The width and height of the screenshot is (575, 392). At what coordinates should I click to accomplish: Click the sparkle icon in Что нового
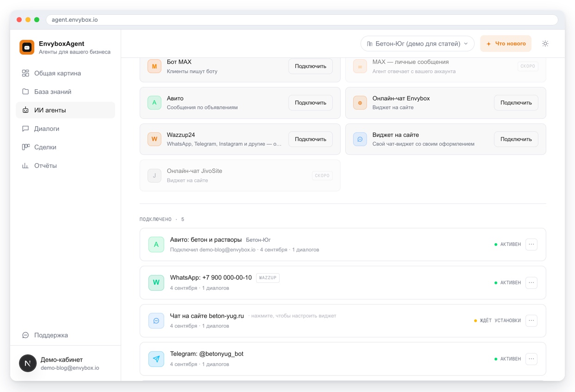pyautogui.click(x=489, y=44)
